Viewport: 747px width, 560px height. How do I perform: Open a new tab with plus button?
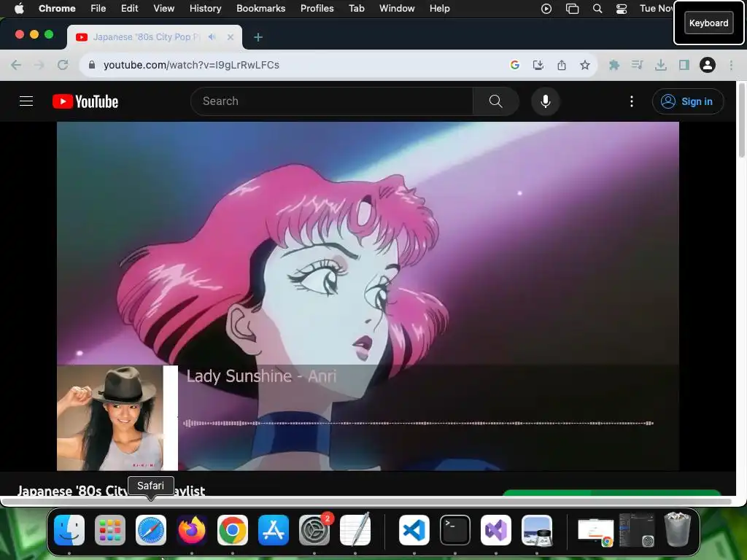(x=258, y=37)
